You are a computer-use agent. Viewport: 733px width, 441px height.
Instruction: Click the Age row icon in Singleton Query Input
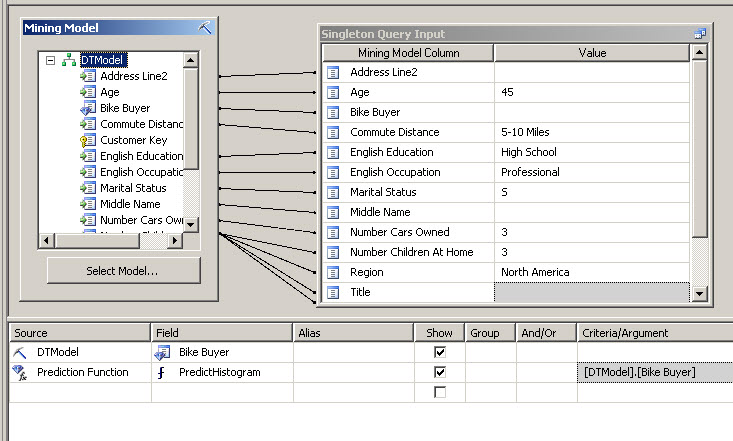tap(333, 93)
